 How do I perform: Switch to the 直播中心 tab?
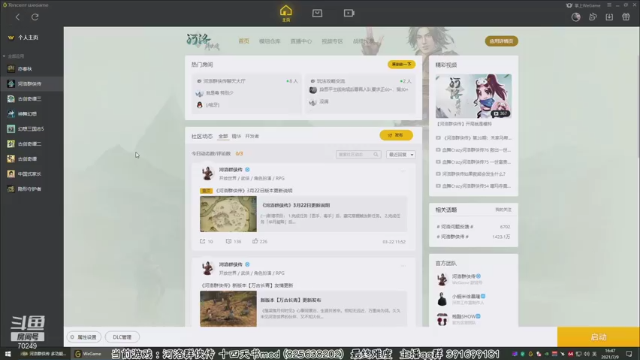coord(301,41)
